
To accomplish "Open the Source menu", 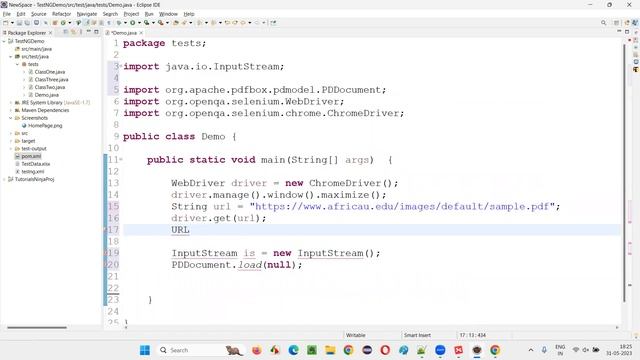I will click(x=39, y=14).
